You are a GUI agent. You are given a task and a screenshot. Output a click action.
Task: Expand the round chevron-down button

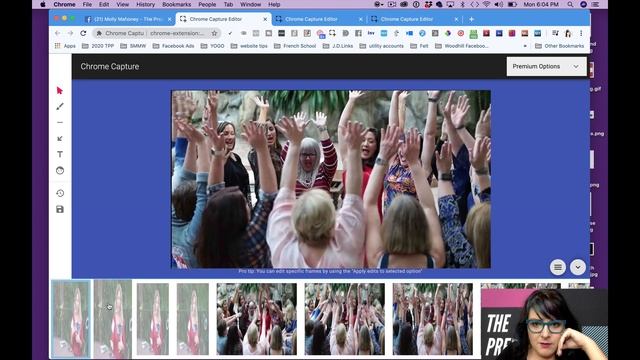tap(578, 267)
